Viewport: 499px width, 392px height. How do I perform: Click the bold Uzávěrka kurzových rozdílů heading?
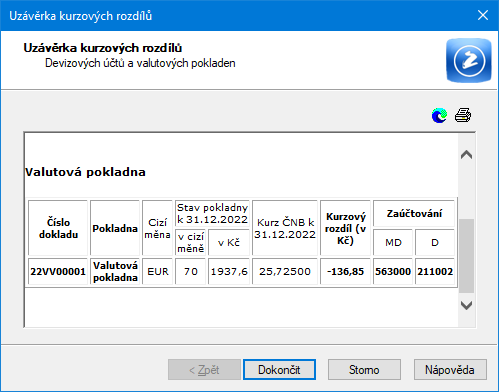(103, 48)
